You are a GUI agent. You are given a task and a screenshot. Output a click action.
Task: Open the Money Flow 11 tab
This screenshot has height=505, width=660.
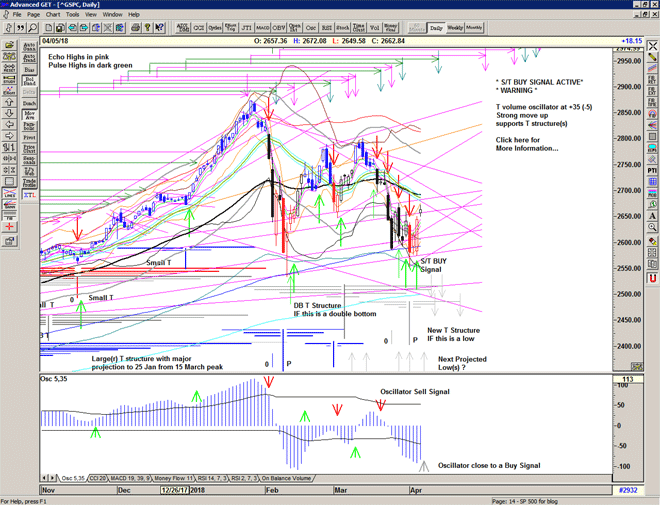pyautogui.click(x=177, y=479)
